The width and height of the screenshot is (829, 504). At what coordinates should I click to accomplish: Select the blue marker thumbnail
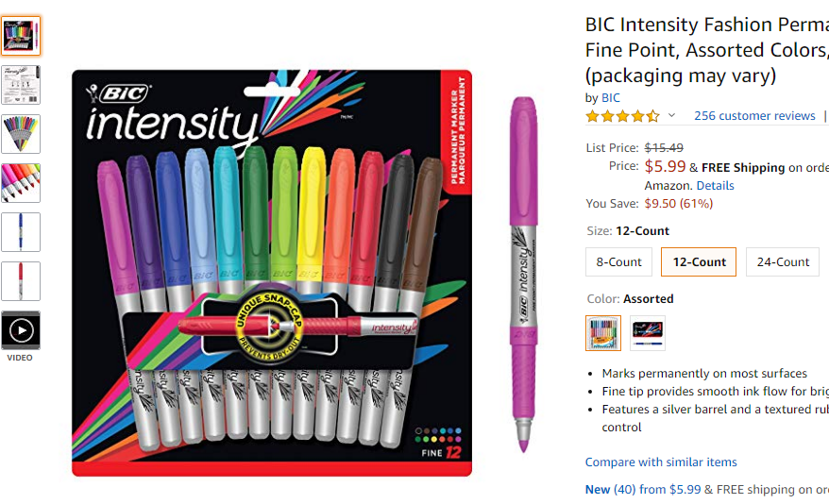21,232
